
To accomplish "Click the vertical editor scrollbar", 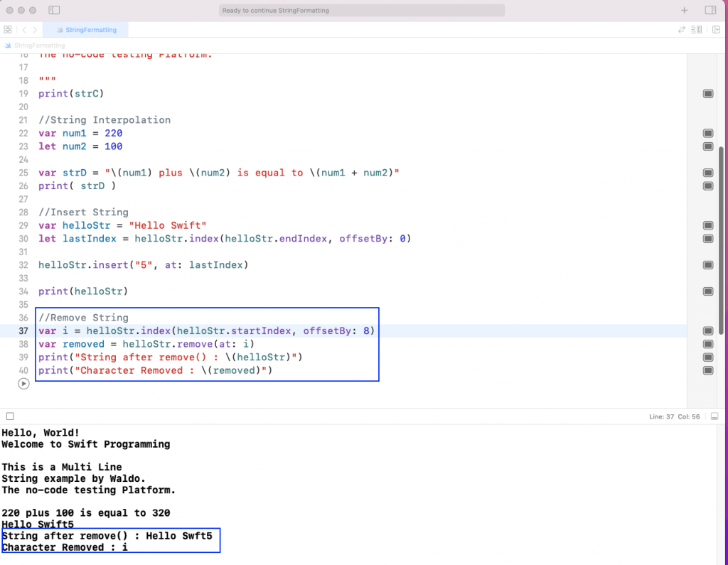I will click(723, 213).
